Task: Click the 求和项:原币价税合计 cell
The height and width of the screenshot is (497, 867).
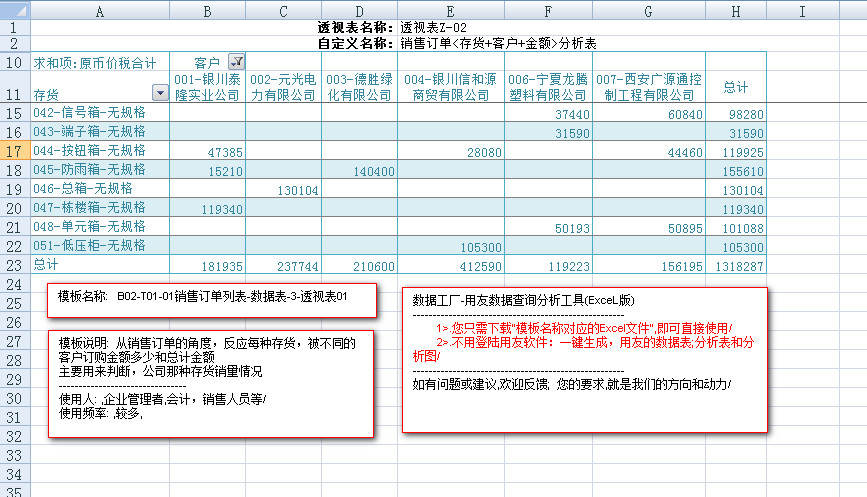Action: click(x=95, y=62)
